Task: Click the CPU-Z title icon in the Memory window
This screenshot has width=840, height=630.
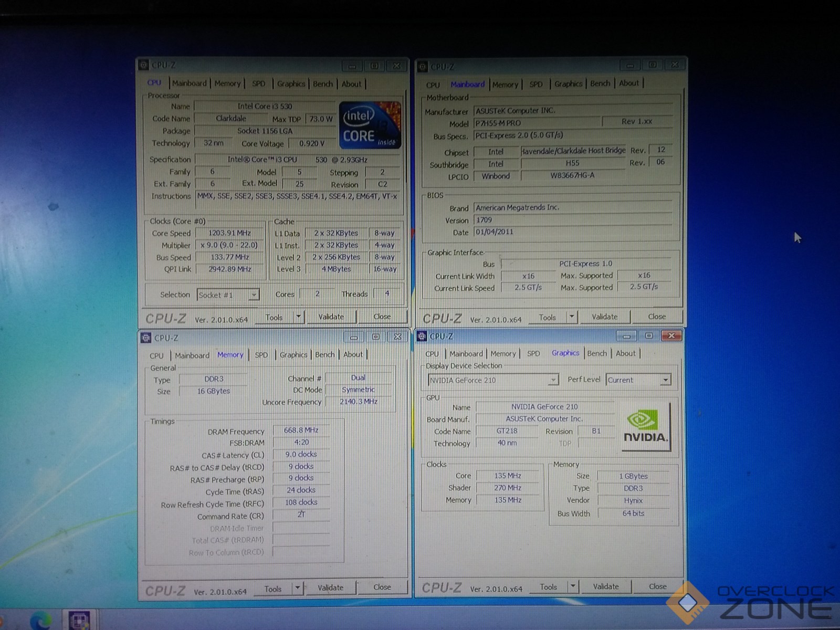Action: [x=146, y=338]
